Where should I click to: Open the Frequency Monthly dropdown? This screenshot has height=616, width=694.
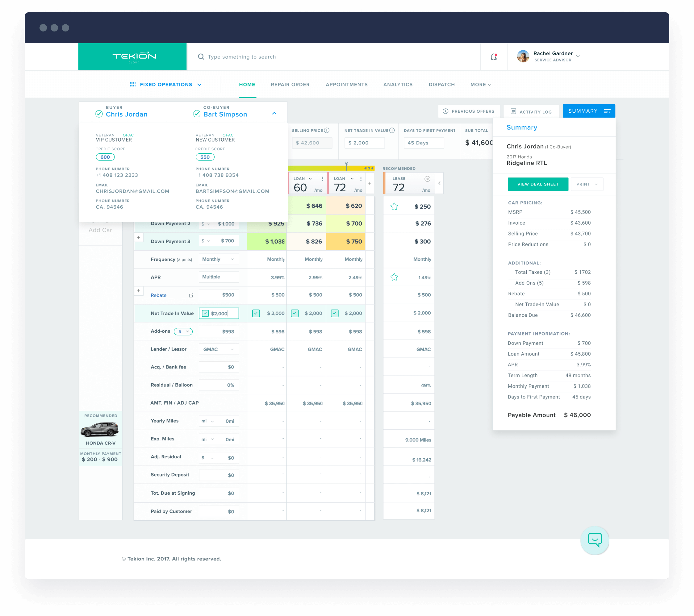219,259
